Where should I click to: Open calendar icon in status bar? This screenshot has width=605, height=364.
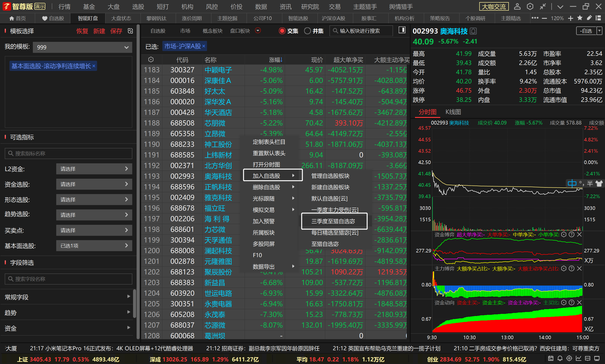(x=551, y=359)
